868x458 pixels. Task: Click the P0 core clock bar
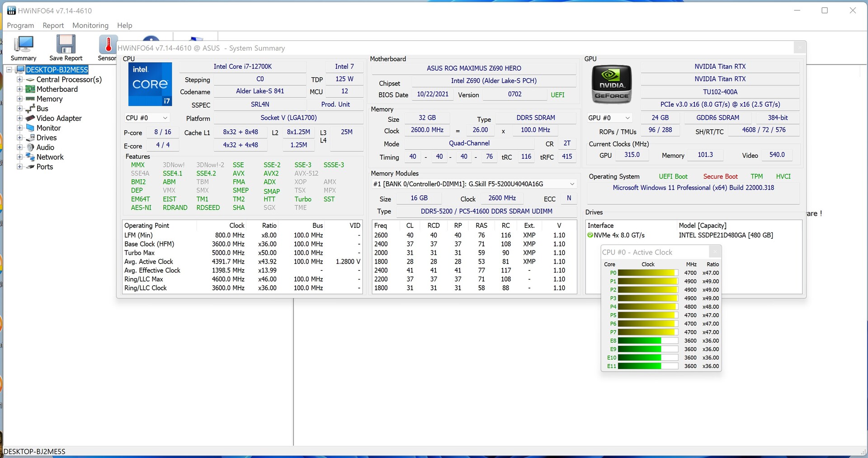(x=648, y=273)
